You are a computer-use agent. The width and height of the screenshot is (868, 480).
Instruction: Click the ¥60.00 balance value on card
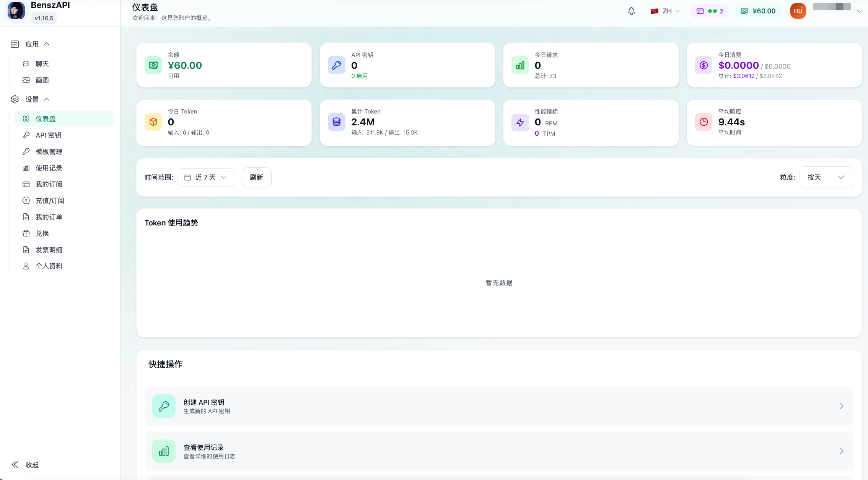tap(185, 65)
